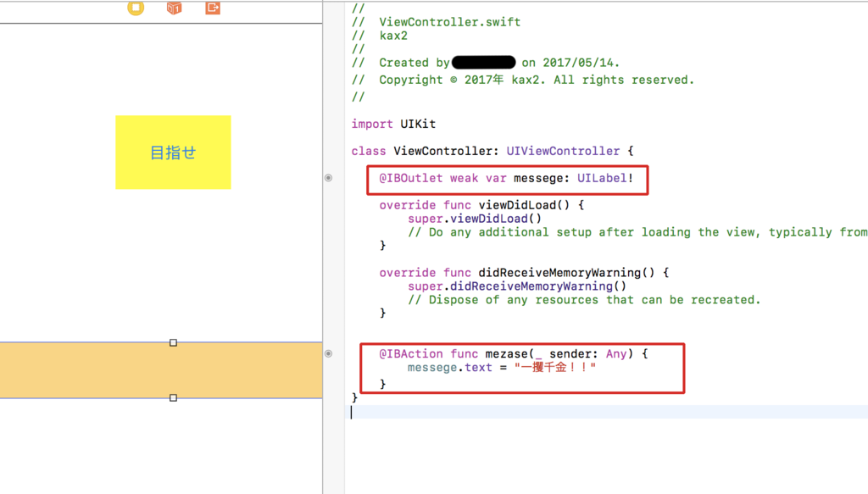This screenshot has width=868, height=494.
Task: Click the bottom resize handle of orange label
Action: point(173,397)
